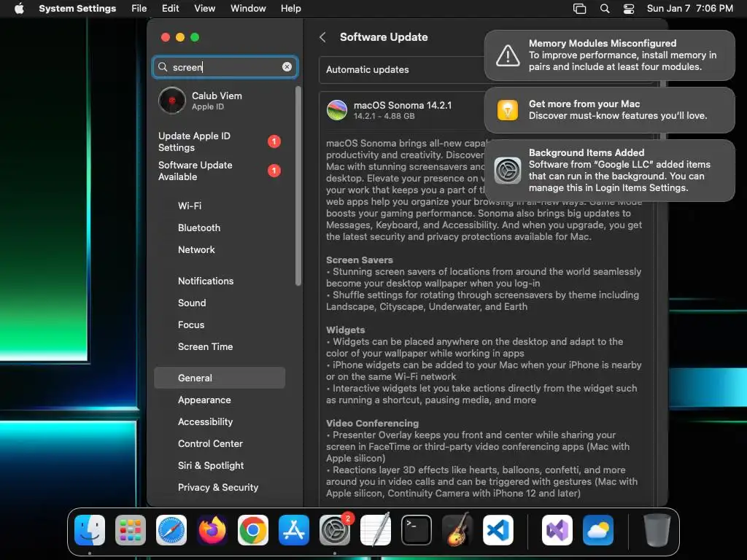Image resolution: width=747 pixels, height=560 pixels.
Task: Click the date and time clock
Action: 690,9
